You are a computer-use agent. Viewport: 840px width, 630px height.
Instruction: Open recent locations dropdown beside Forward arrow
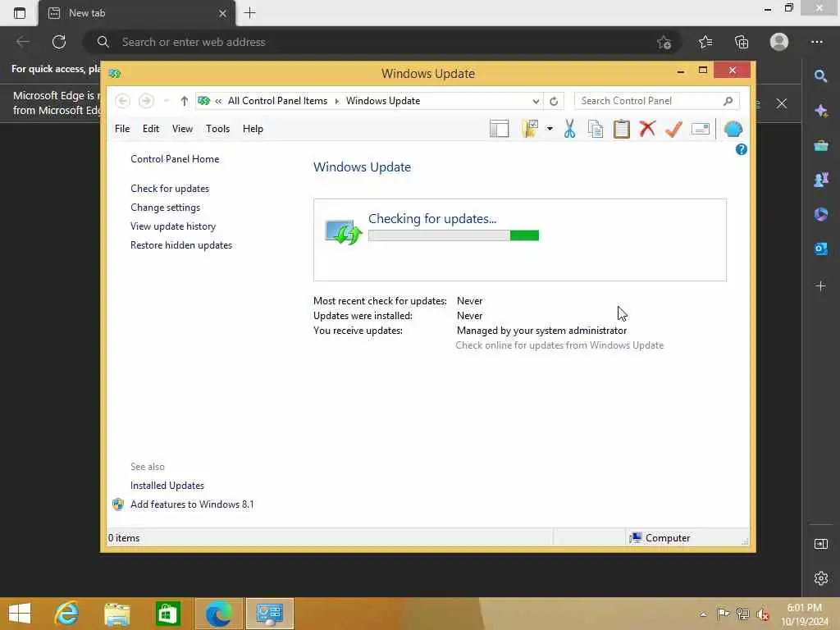(x=166, y=101)
